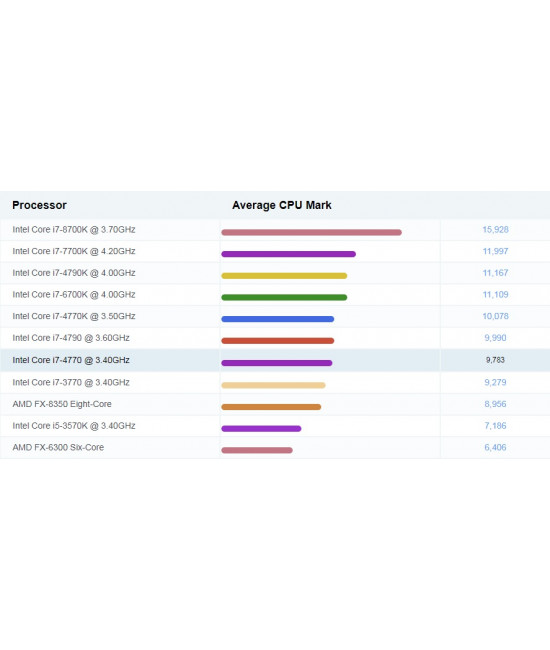The width and height of the screenshot is (550, 650).
Task: Click the i7-4790 red score bar
Action: point(278,341)
